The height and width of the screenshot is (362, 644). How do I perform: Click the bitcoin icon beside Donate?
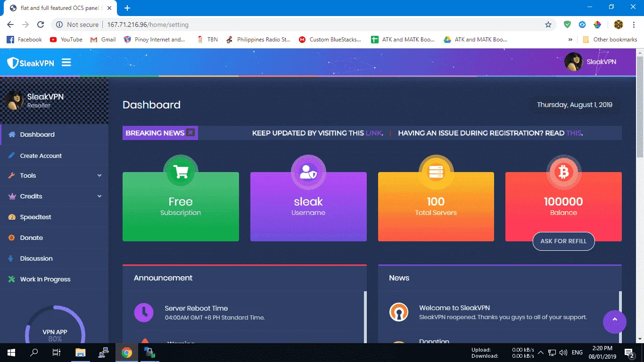[x=11, y=238]
